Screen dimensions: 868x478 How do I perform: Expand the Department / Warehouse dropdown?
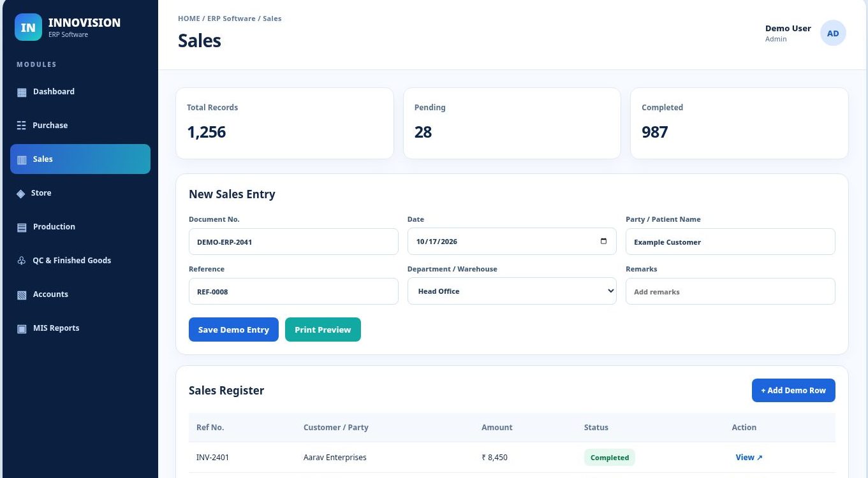pos(512,291)
